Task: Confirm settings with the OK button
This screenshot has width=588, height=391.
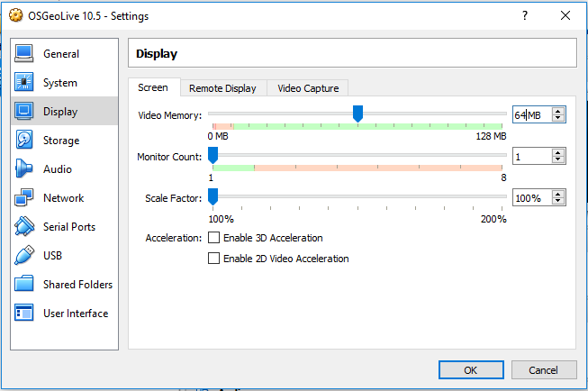Action: pos(471,370)
